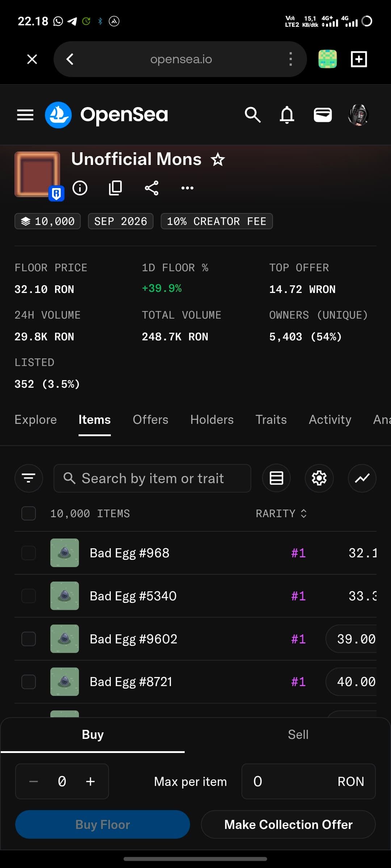Open the profile avatar
The height and width of the screenshot is (868, 391).
pos(358,115)
